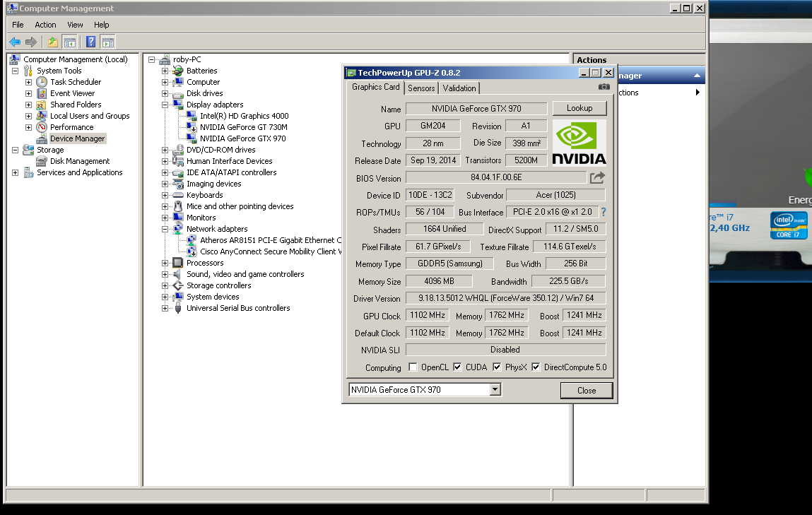Toggle the Show/Hide Action Pane toolbar icon

pyautogui.click(x=107, y=42)
